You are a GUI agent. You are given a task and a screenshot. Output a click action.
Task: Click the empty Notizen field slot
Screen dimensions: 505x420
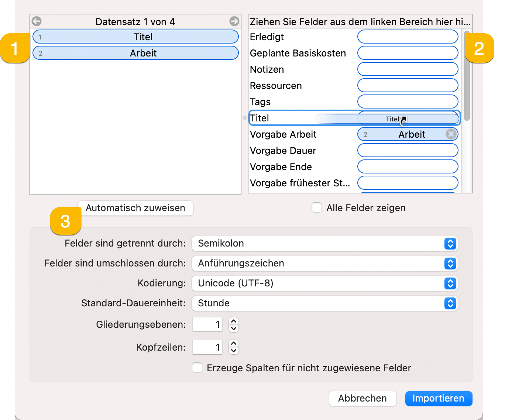click(408, 69)
